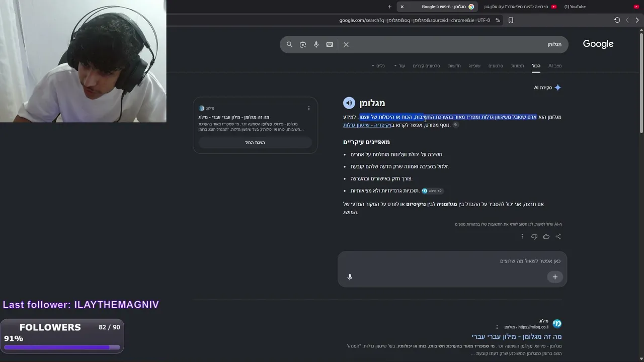Click the Last follower ILAYTHEMAGNIV overlay text
This screenshot has width=644, height=362.
click(81, 305)
